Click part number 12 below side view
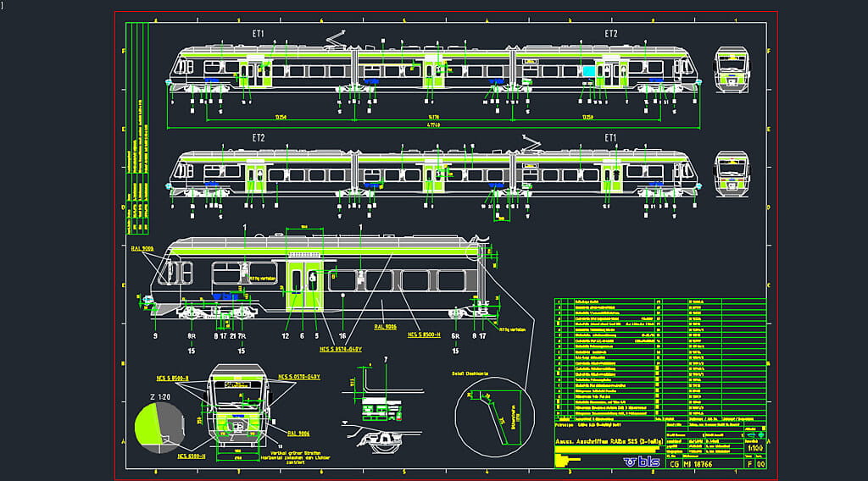 tap(286, 336)
